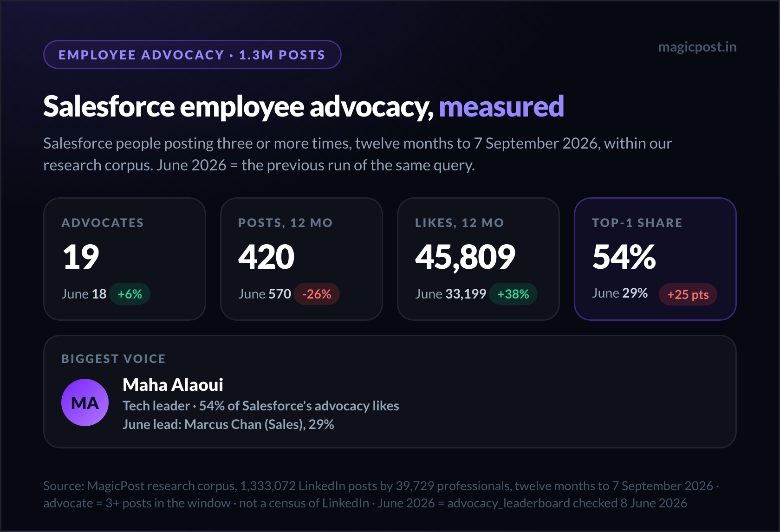This screenshot has height=532, width=780.
Task: Click the 45,809 likes value
Action: pos(465,257)
